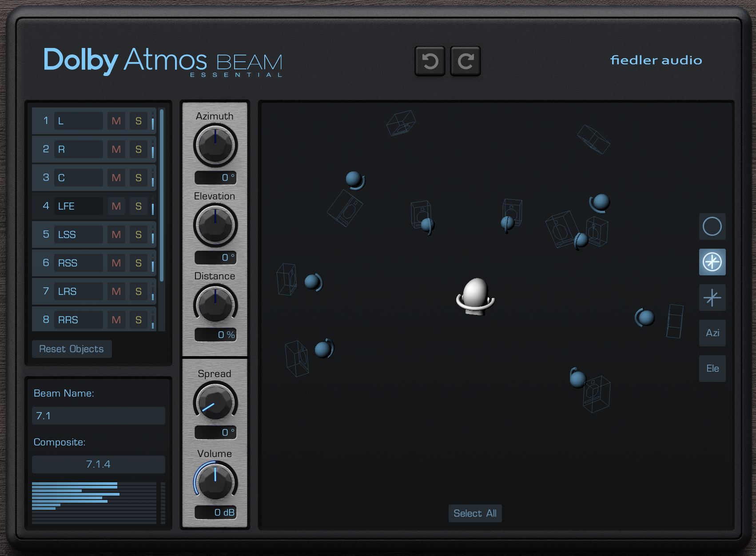Screen dimensions: 756x556
Task: Click the Reset Objects button
Action: tap(72, 349)
